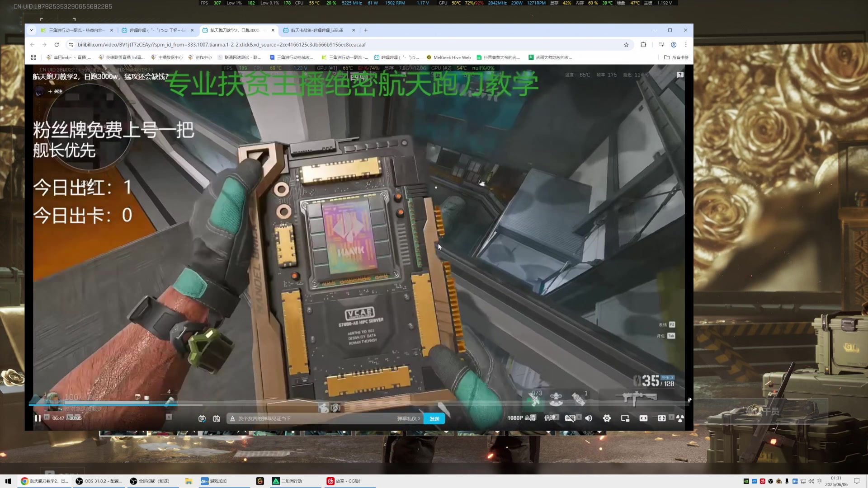
Task: Open the 主播数据中心 bookmark
Action: (x=167, y=57)
